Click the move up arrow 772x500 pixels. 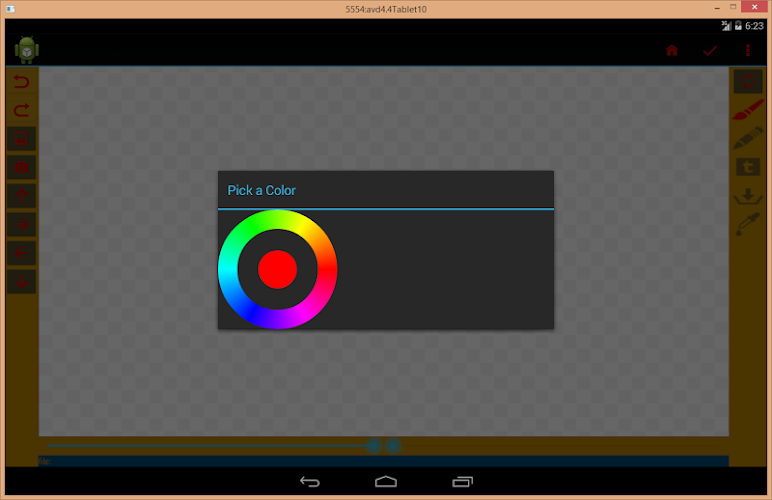tap(21, 196)
